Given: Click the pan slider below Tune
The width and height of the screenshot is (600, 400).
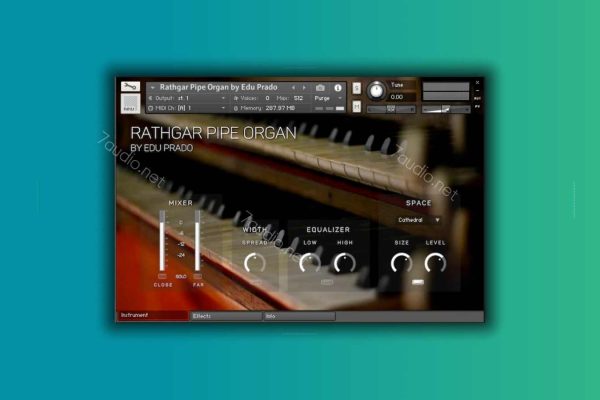Looking at the screenshot, I should pos(391,109).
